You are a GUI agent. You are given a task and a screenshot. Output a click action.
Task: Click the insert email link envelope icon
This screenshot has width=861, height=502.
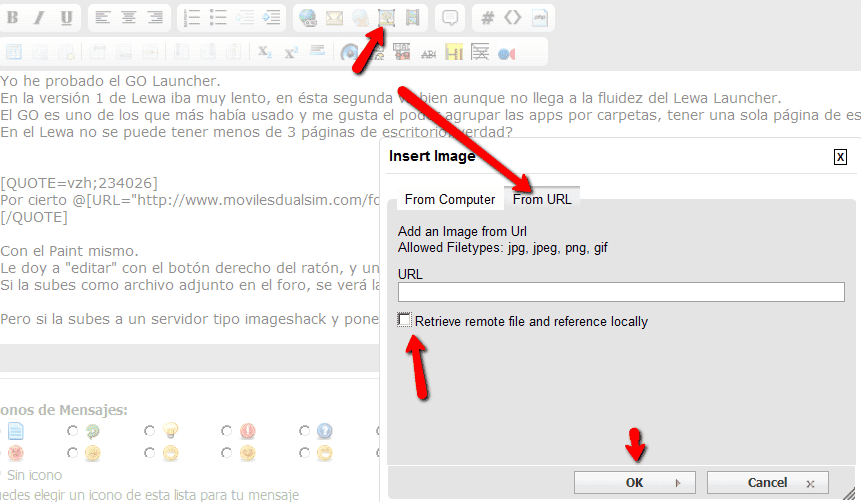point(334,18)
